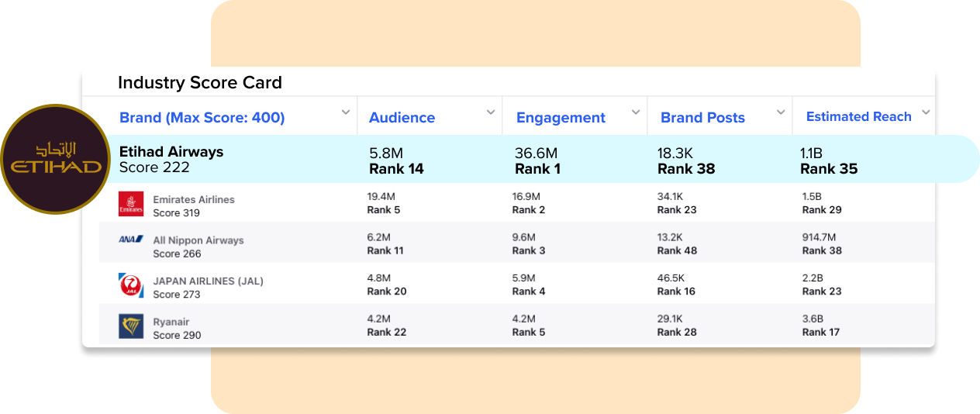
Task: Click Ryanair's brand posts value 29.1K
Action: point(671,319)
